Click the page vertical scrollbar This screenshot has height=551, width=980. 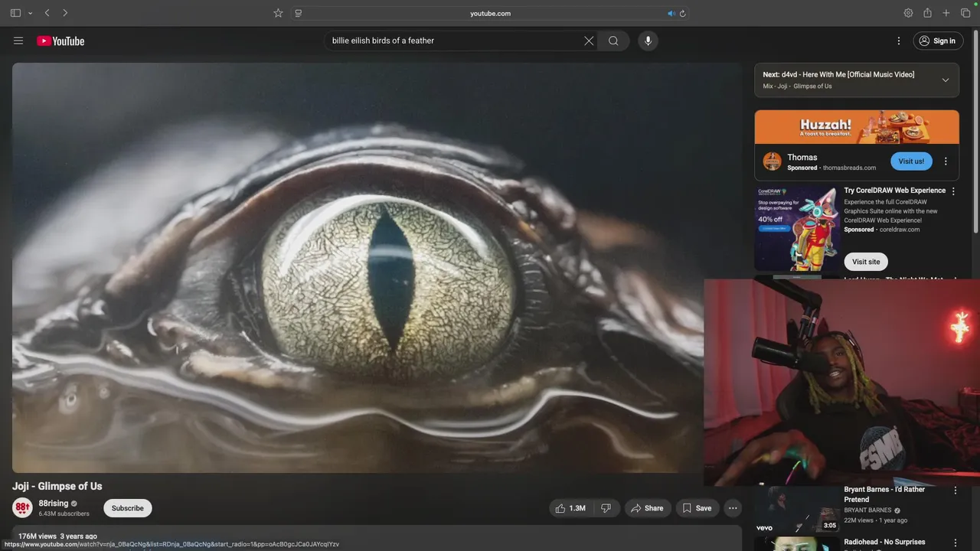point(976,130)
